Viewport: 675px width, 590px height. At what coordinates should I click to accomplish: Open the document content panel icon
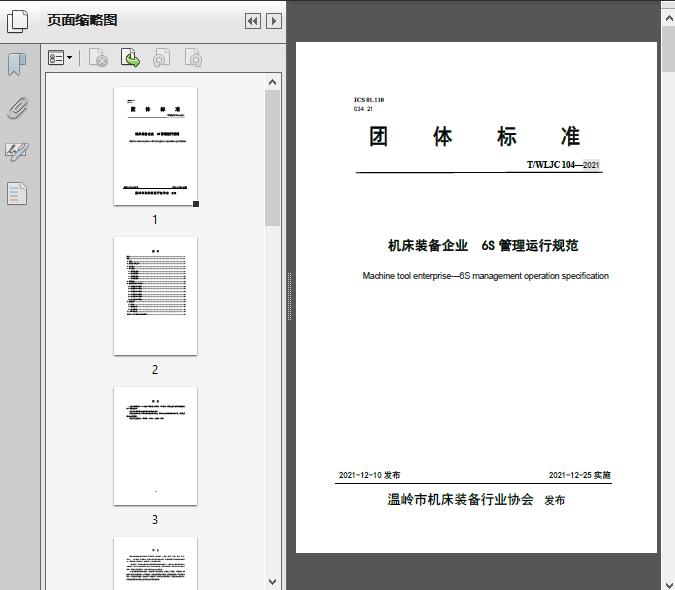point(17,194)
